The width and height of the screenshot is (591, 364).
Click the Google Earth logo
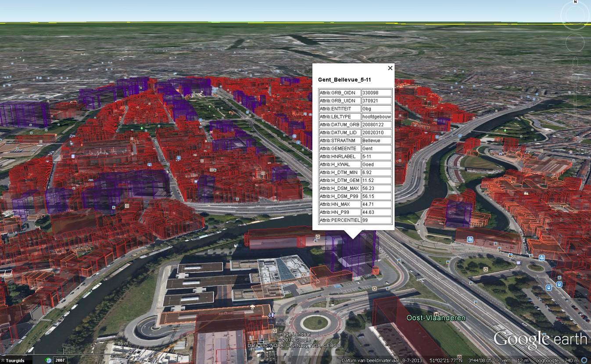click(540, 339)
